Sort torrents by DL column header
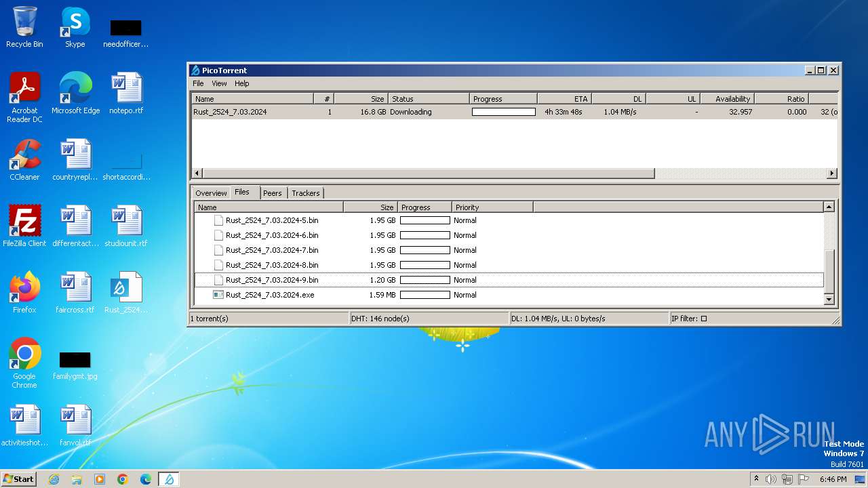Image resolution: width=868 pixels, height=488 pixels. [618, 99]
